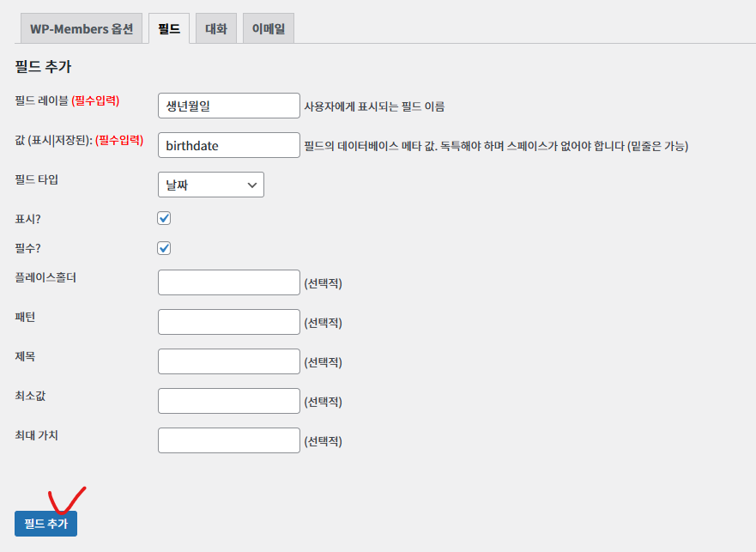This screenshot has height=552, width=756.
Task: Click the 필드 추가 page heading
Action: 44,66
